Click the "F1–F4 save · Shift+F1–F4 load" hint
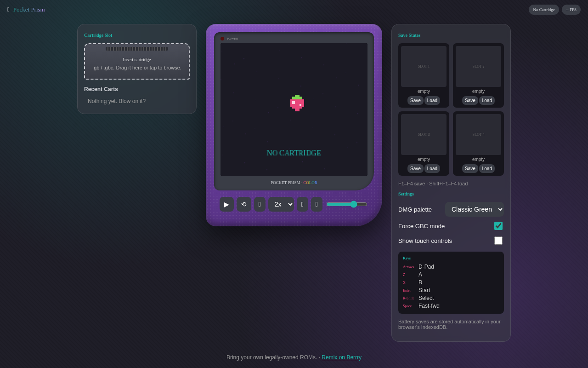This screenshot has height=368, width=588. [433, 184]
